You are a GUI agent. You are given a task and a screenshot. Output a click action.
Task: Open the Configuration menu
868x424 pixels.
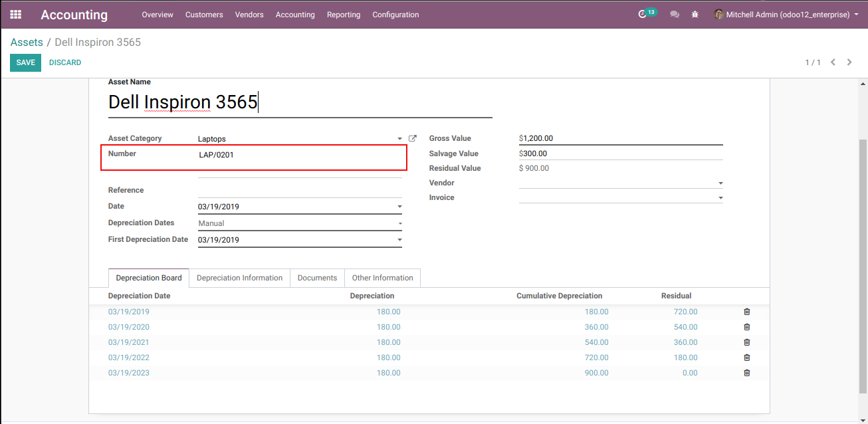395,15
